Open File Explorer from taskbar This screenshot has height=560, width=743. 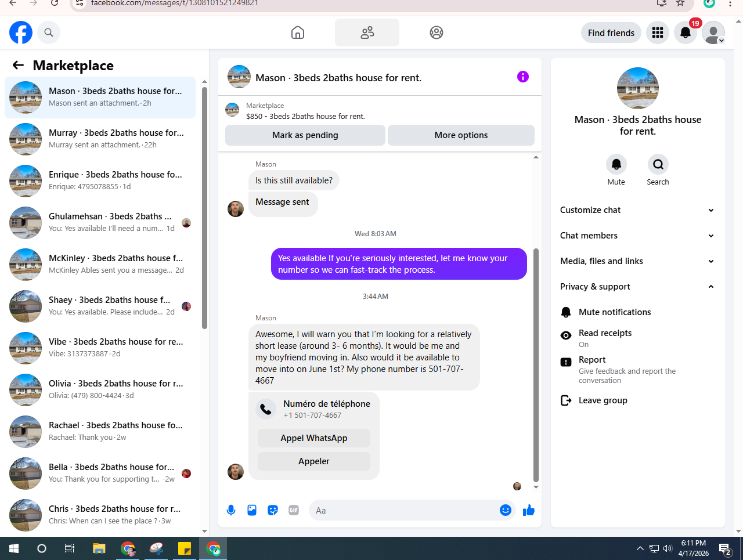[x=99, y=548]
